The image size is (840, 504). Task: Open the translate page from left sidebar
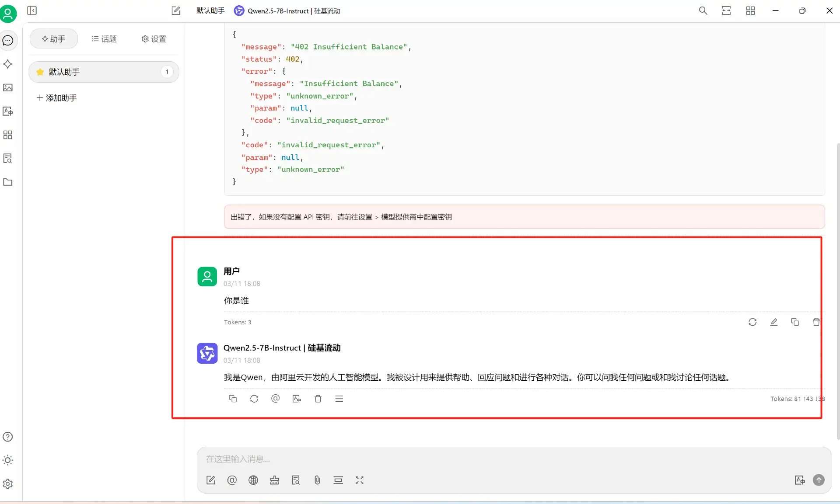8,111
